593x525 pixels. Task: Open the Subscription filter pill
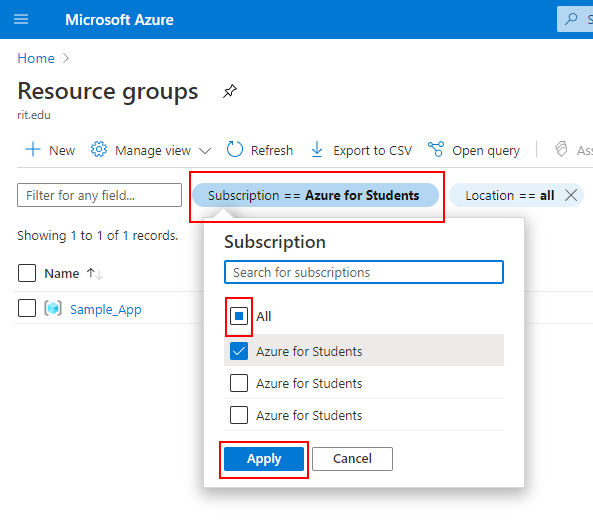click(x=315, y=195)
